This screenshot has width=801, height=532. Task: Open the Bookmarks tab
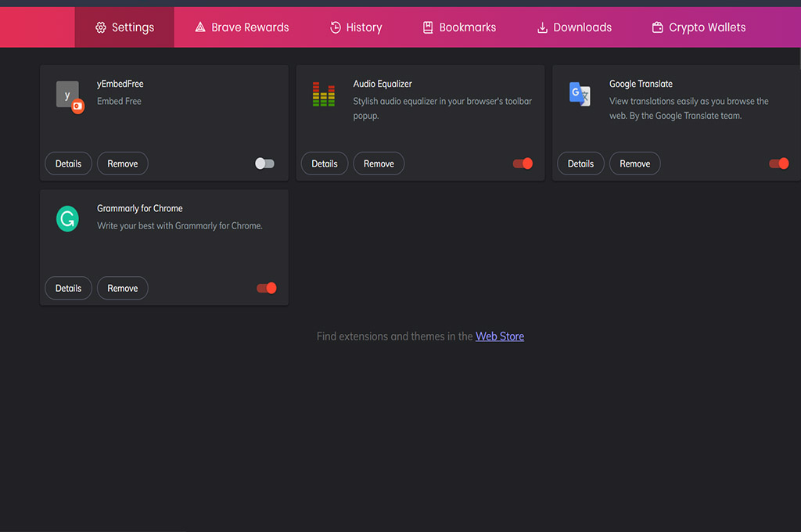coord(459,27)
